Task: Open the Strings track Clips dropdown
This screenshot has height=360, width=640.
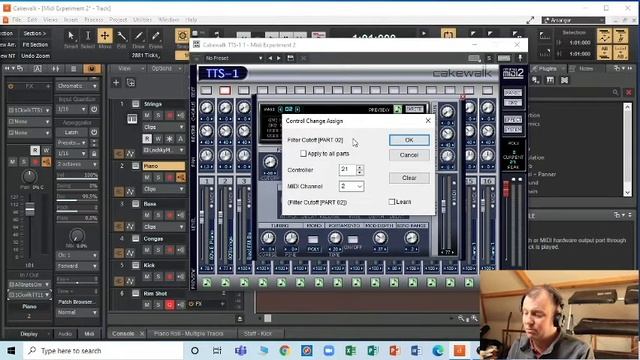Action: click(x=163, y=127)
